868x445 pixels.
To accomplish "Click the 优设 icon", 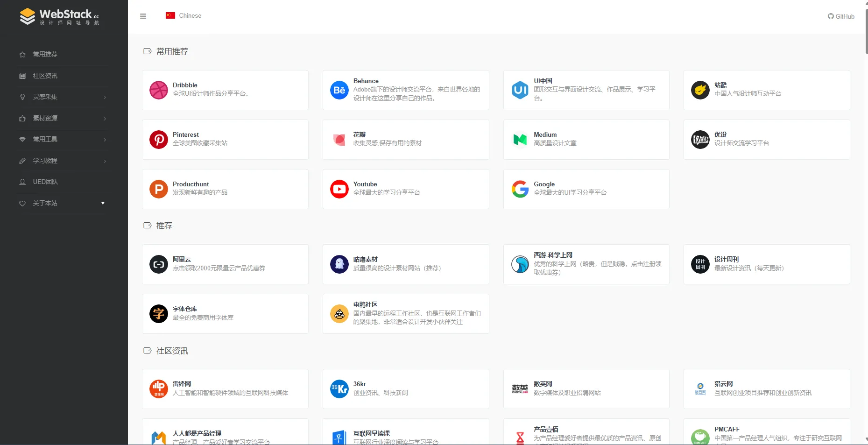I will [700, 140].
